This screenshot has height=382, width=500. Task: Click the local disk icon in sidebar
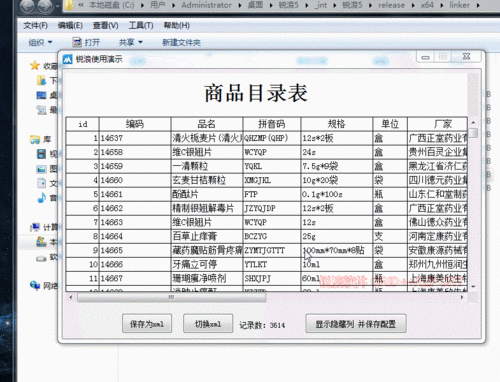point(41,242)
